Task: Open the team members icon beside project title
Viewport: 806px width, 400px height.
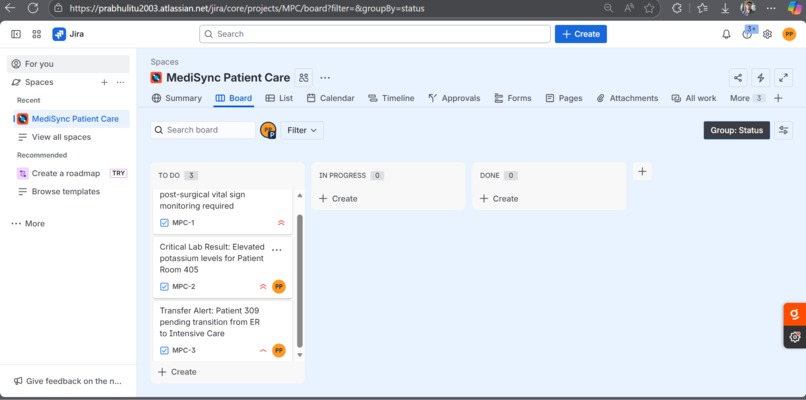Action: pos(304,78)
